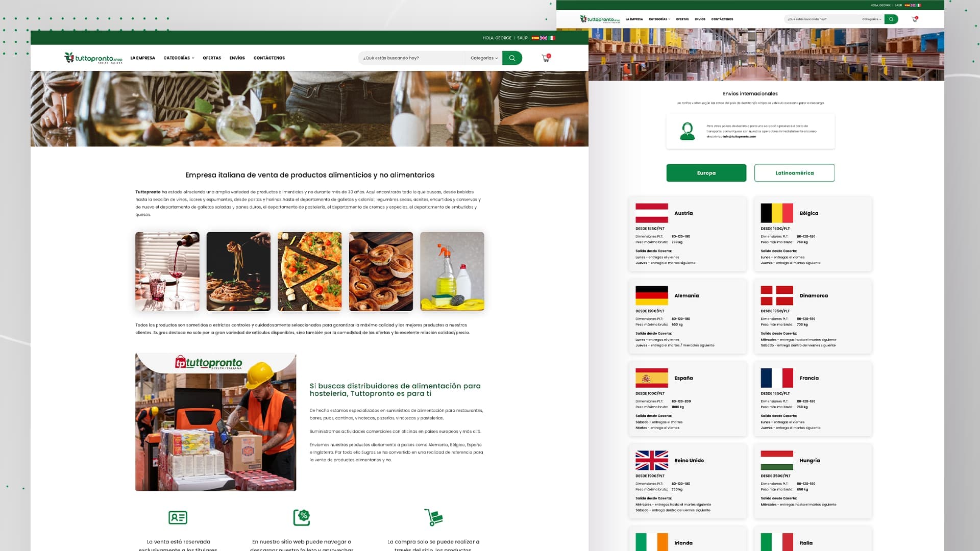Switch to Spanish via the flag on the left page
The height and width of the screenshot is (551, 980).
535,38
